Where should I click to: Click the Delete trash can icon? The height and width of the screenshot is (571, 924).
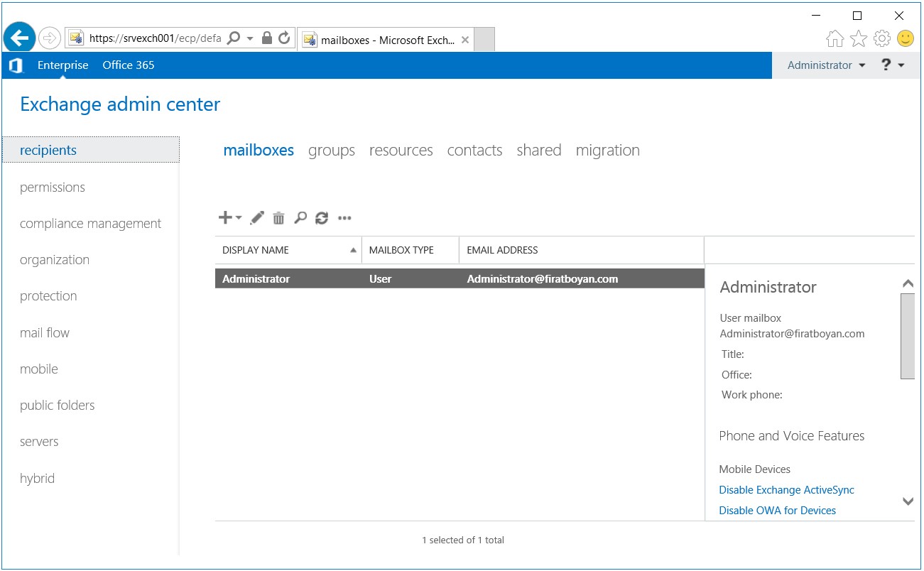coord(278,218)
